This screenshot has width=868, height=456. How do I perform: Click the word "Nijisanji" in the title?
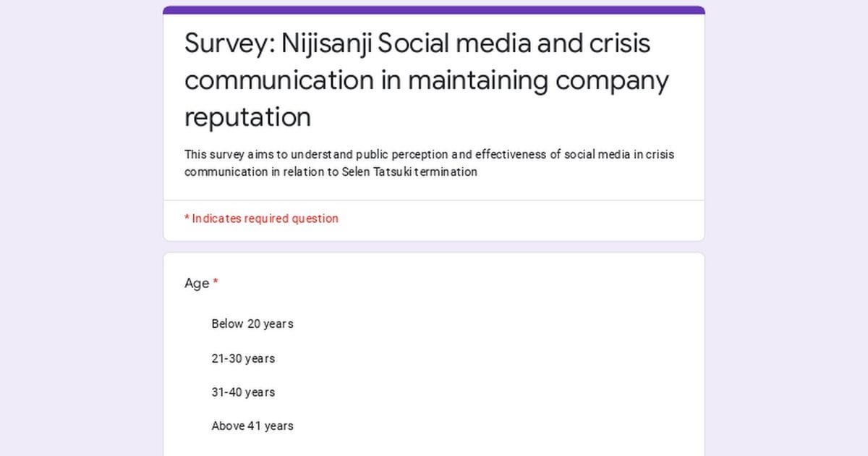point(325,43)
